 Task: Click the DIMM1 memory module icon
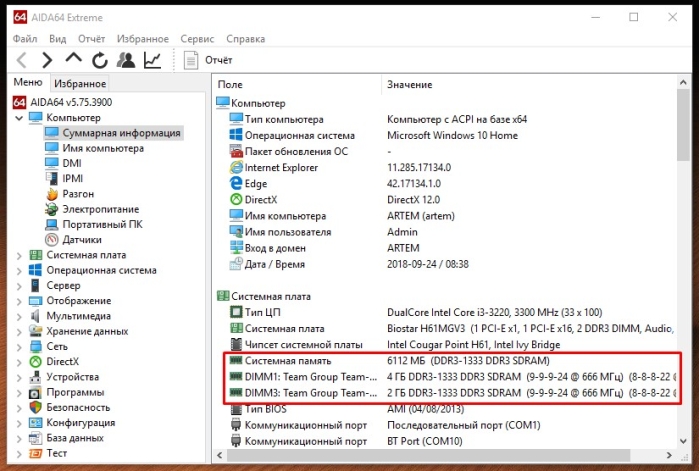pyautogui.click(x=236, y=376)
